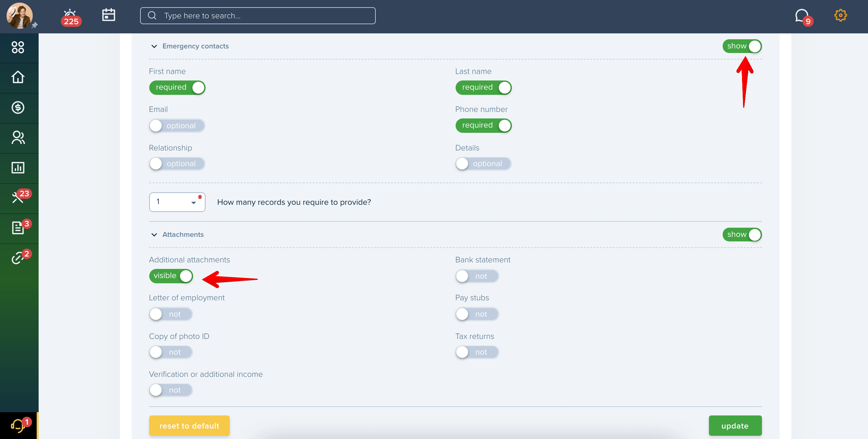
Task: Click the Emergency contacts heading
Action: point(195,46)
